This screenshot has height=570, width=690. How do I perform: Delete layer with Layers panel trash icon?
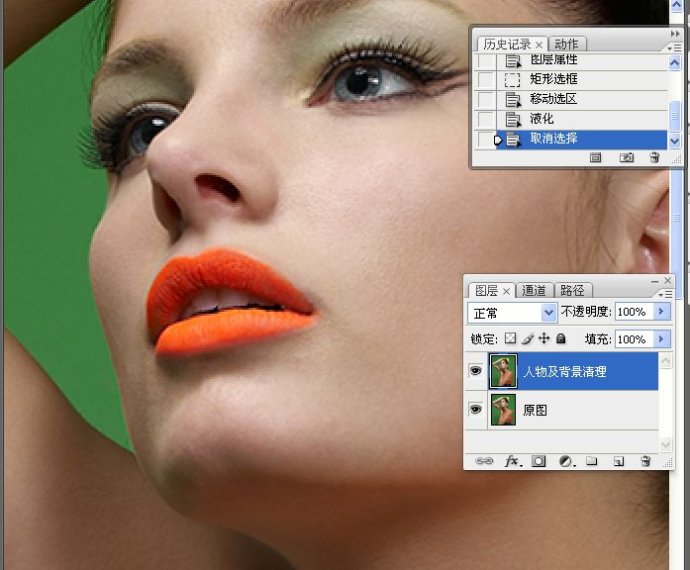pyautogui.click(x=645, y=461)
